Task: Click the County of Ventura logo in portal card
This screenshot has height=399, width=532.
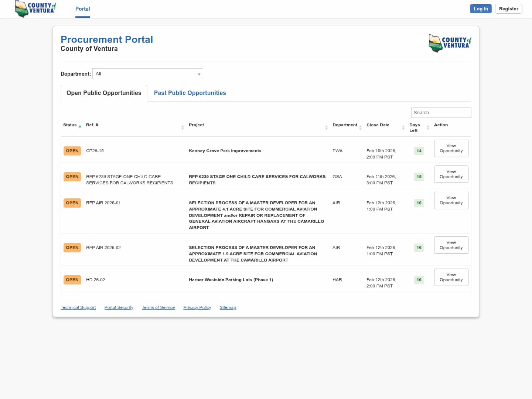Action: pyautogui.click(x=450, y=43)
